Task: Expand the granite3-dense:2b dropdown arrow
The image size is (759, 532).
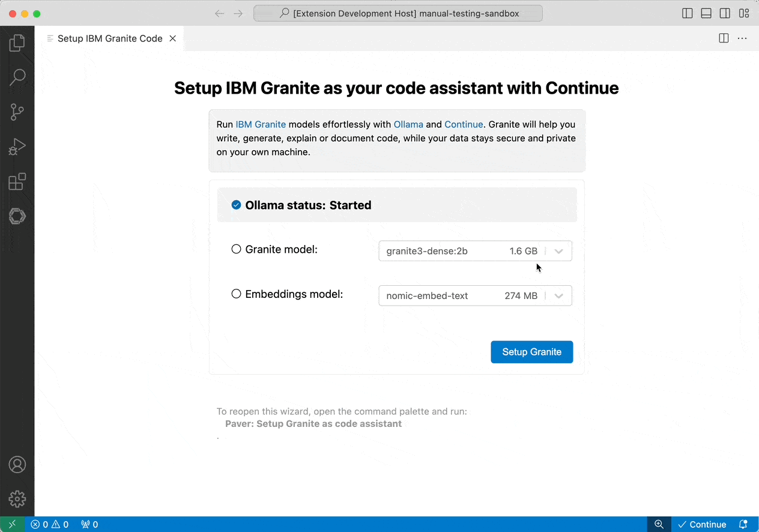Action: [x=559, y=251]
